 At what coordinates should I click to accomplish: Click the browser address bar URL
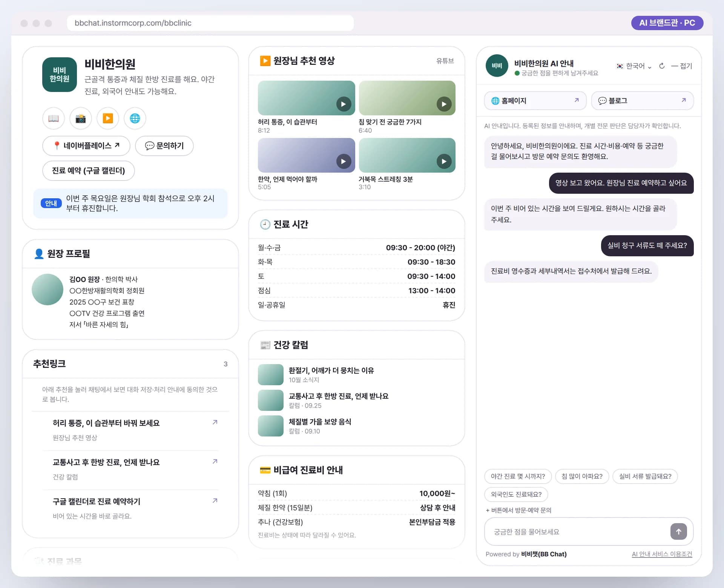tap(210, 23)
